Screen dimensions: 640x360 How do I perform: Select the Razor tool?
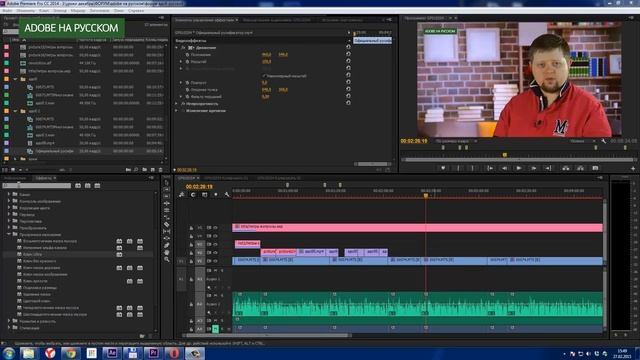pos(167,224)
